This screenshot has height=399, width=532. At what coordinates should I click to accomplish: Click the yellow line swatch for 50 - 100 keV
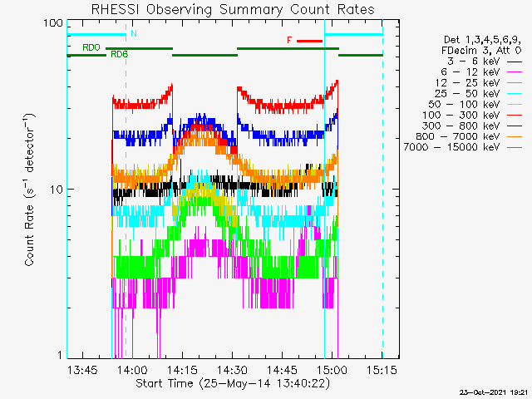tap(515, 105)
